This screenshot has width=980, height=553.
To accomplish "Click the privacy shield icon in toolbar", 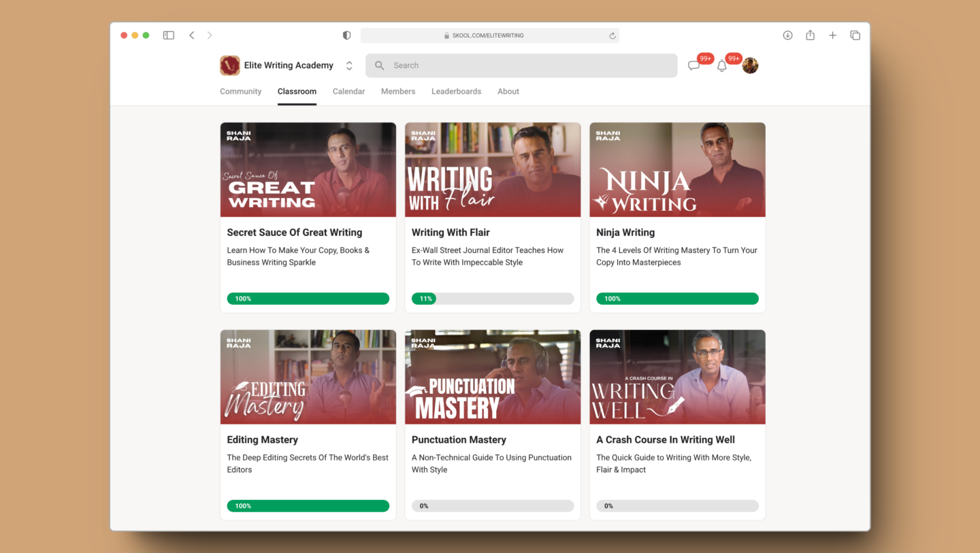I will coord(346,35).
